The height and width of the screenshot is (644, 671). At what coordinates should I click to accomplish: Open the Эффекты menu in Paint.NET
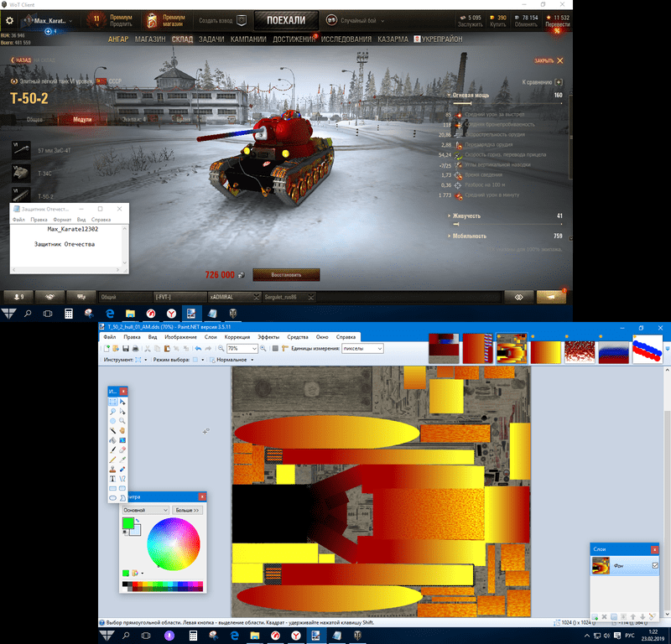pyautogui.click(x=268, y=337)
